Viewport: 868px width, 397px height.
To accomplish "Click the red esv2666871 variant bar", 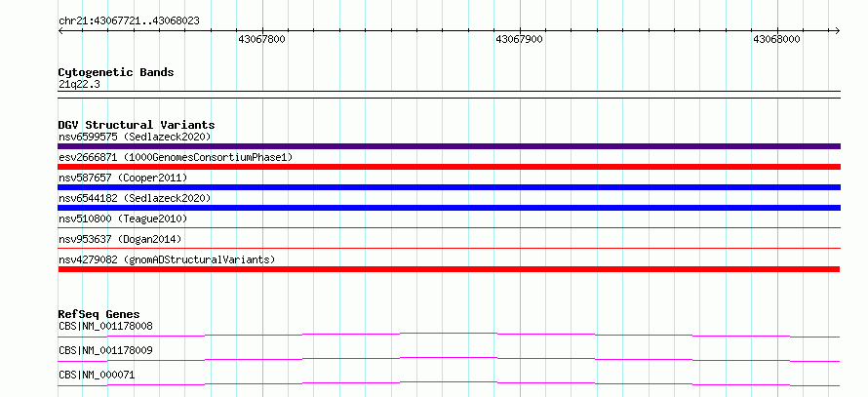I will tap(449, 167).
